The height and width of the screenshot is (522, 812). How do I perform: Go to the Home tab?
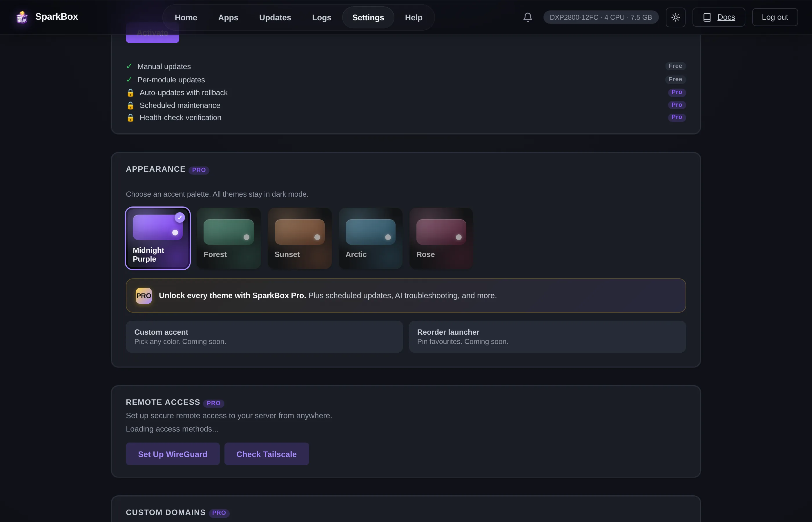click(x=186, y=17)
